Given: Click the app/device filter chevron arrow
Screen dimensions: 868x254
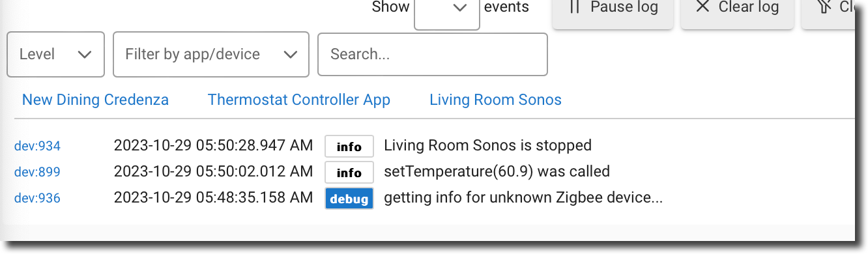Looking at the screenshot, I should click(x=291, y=55).
